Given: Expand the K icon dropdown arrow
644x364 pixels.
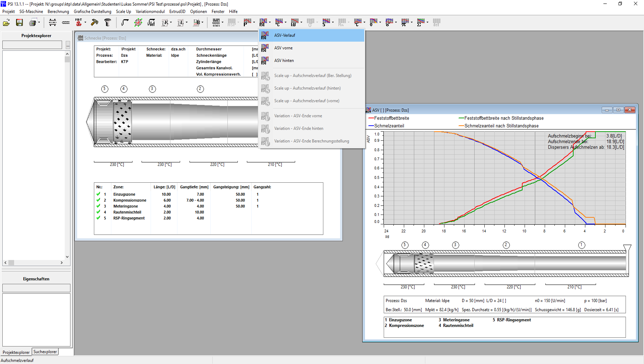Looking at the screenshot, I should tap(171, 22).
